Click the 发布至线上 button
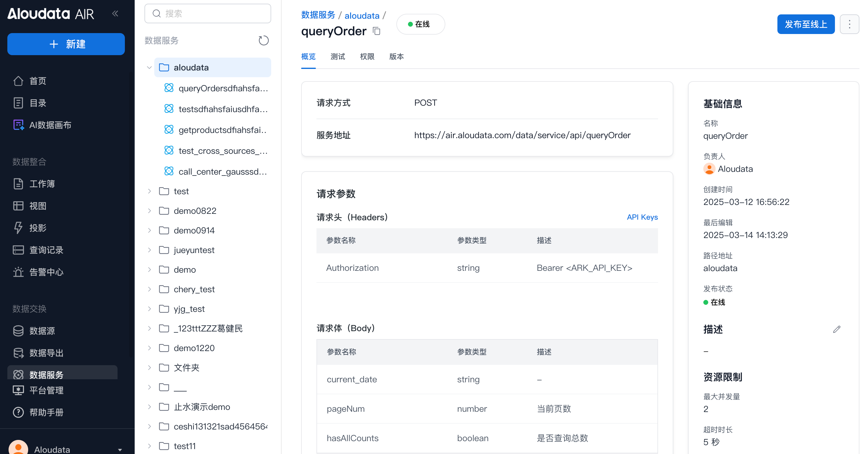This screenshot has width=868, height=454. 805,24
